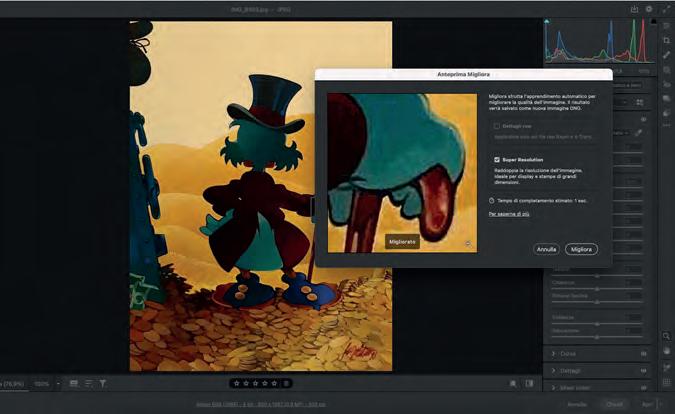
Task: Open more image settings ellipsis icon
Action: coord(666,125)
